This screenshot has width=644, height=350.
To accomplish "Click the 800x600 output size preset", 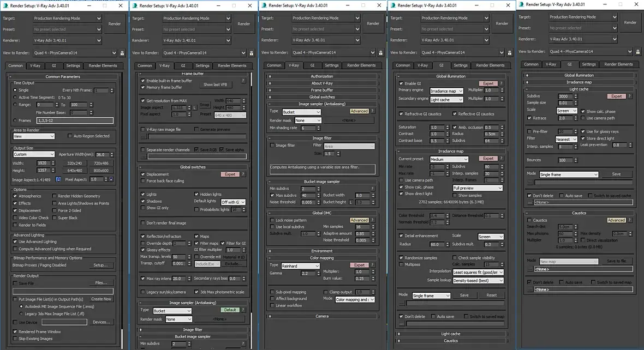I will [101, 171].
